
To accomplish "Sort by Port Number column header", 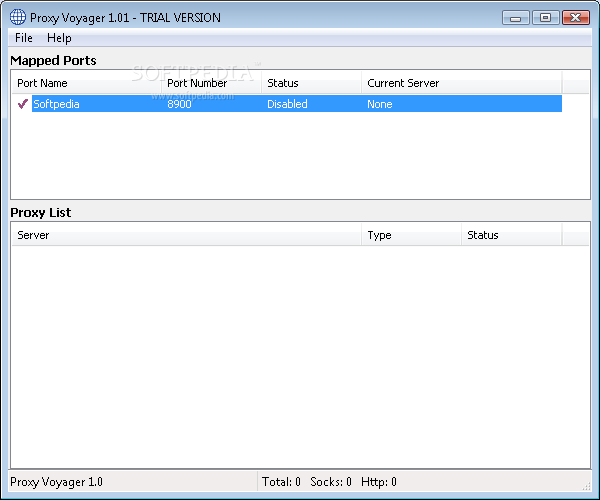I will coord(212,83).
